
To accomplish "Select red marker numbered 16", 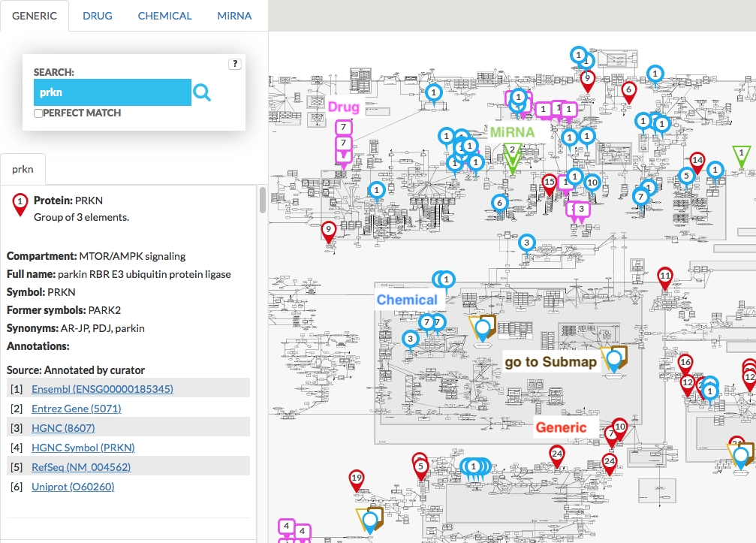I will [x=685, y=363].
